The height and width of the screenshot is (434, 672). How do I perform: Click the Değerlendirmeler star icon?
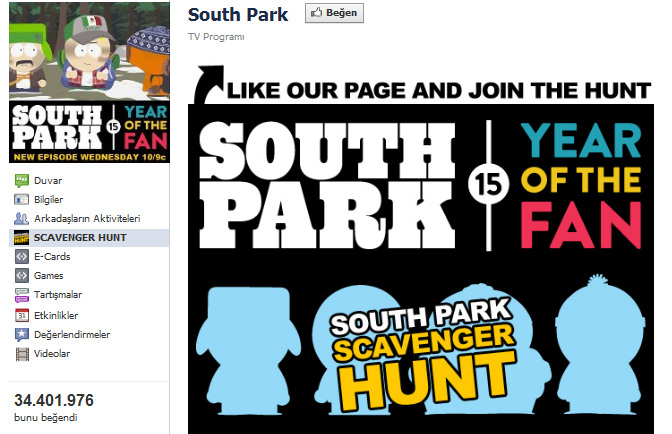21,335
